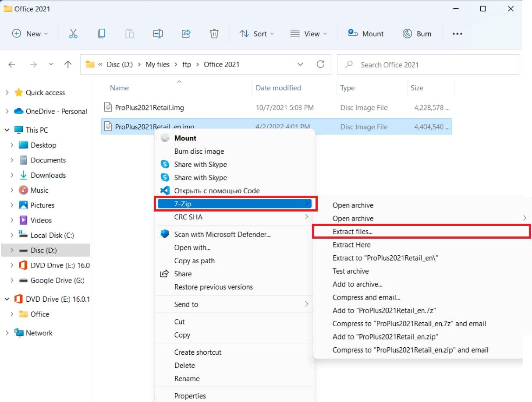The width and height of the screenshot is (532, 402).
Task: Expand the Quick access tree node
Action: [x=7, y=92]
